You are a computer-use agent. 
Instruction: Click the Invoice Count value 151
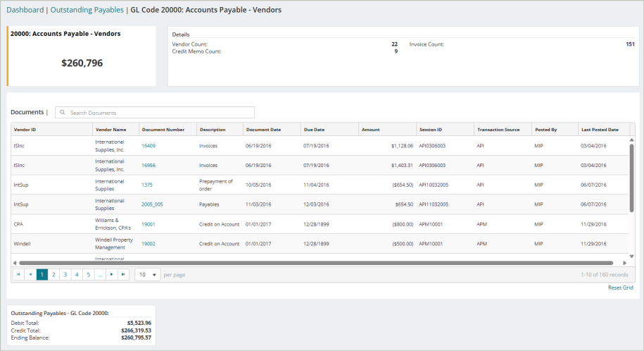pyautogui.click(x=630, y=44)
